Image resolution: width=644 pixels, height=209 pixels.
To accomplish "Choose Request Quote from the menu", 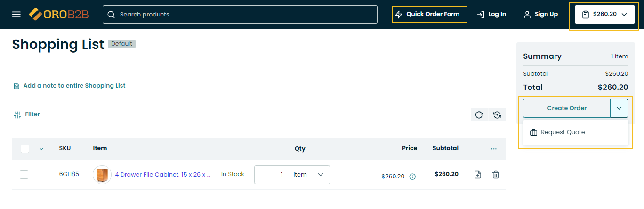I will coord(563,132).
